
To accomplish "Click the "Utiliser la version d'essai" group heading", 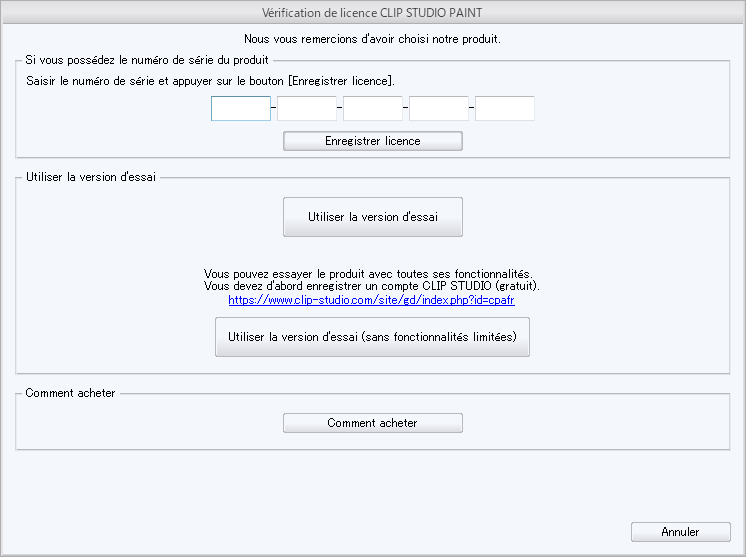I will [x=91, y=178].
